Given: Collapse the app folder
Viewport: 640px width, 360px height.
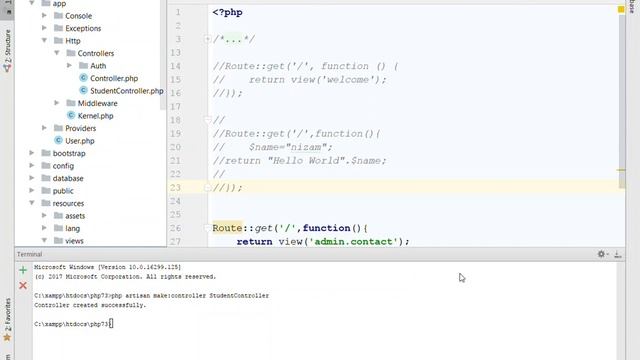Looking at the screenshot, I should click(32, 3).
